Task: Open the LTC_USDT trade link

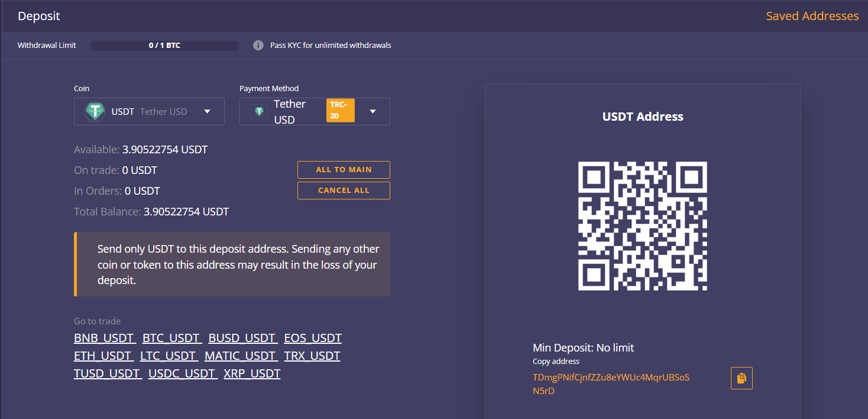Action: pos(169,356)
